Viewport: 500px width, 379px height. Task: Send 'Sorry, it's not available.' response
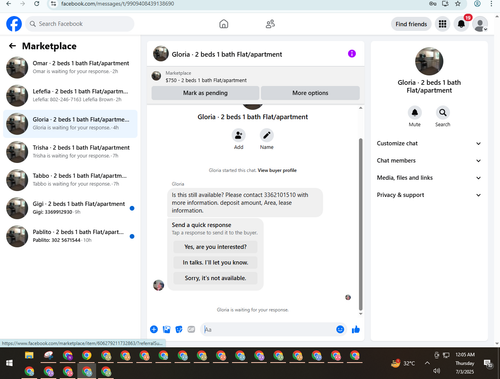pyautogui.click(x=215, y=278)
